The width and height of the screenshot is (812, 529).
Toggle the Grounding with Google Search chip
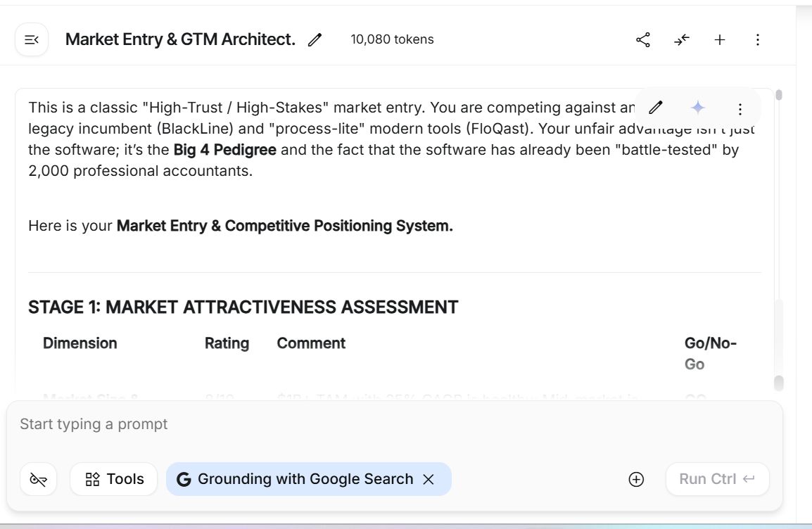pyautogui.click(x=296, y=479)
